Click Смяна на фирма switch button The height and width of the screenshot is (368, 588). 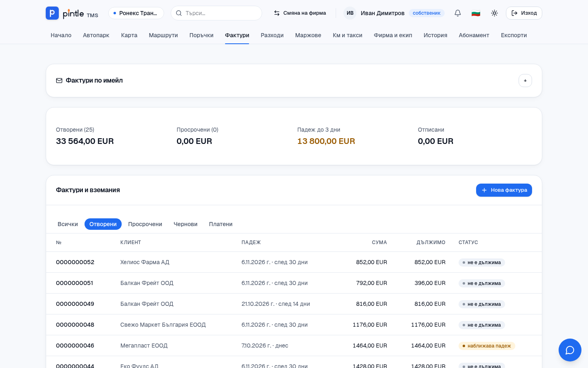click(x=300, y=13)
